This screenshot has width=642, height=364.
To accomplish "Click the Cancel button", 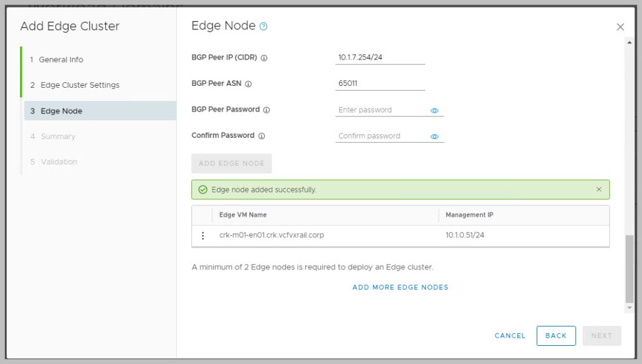I will click(510, 336).
